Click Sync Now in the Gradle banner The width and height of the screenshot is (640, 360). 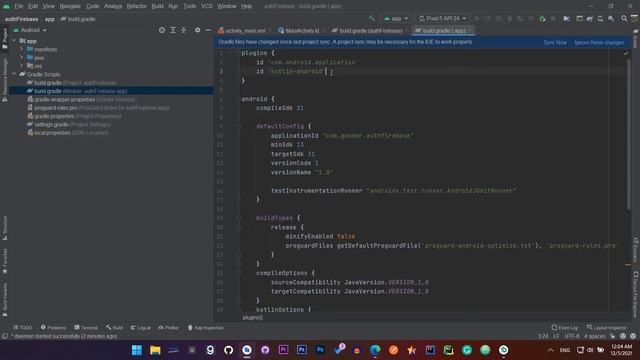coord(555,42)
